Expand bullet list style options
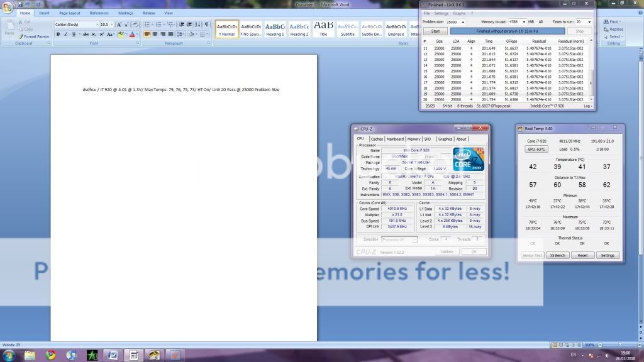 click(x=152, y=25)
